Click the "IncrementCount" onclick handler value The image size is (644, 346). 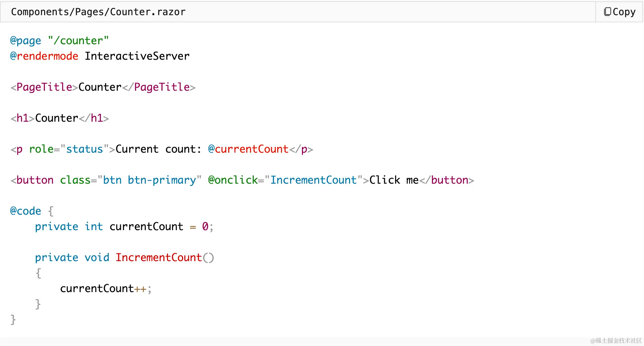(x=313, y=180)
